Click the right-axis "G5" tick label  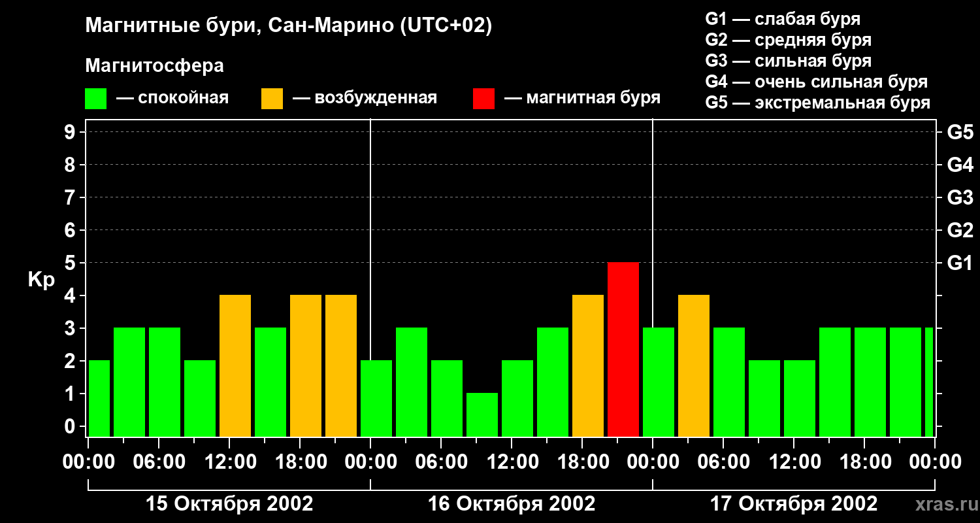tap(960, 132)
